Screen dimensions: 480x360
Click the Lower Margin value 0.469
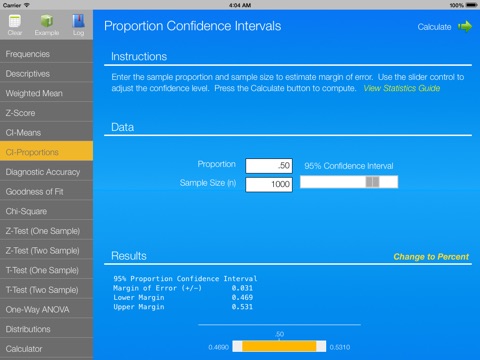coord(242,297)
